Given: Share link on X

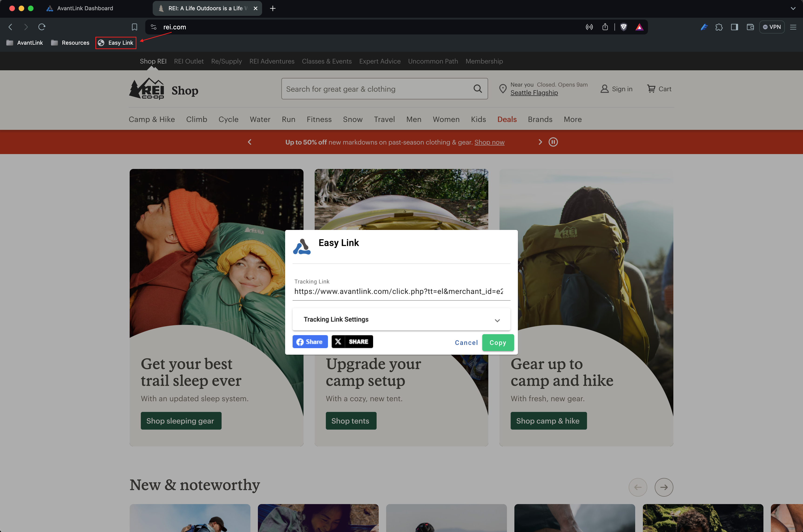Looking at the screenshot, I should [x=352, y=342].
